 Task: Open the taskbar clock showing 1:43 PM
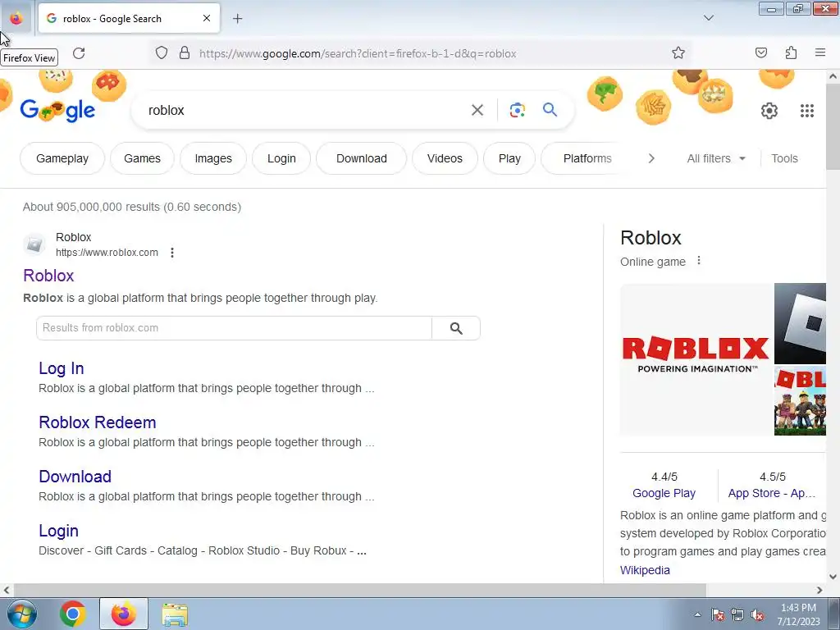(x=797, y=614)
